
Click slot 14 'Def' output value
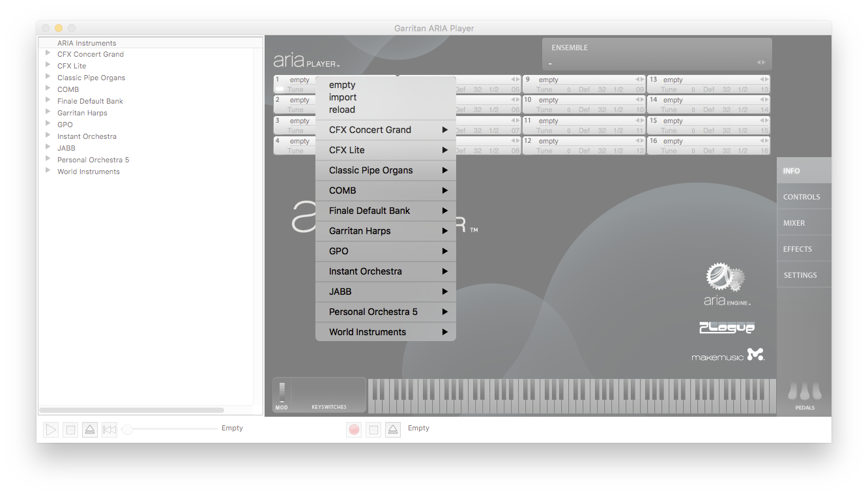pyautogui.click(x=709, y=110)
